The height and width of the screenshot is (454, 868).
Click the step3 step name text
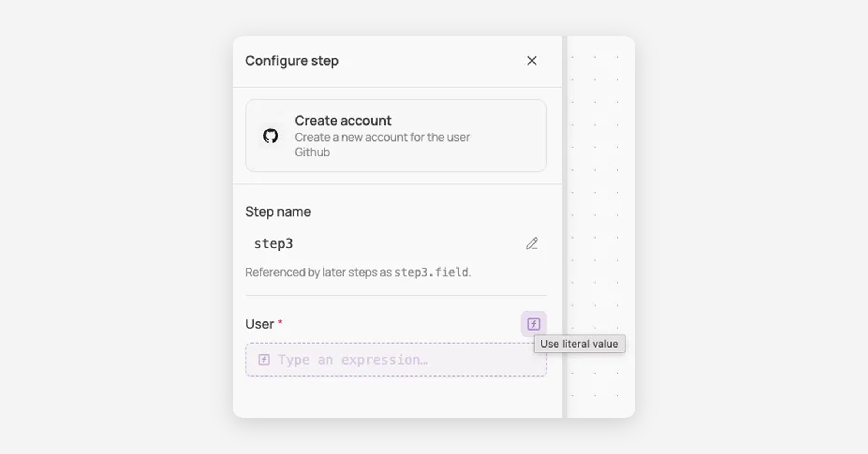[x=273, y=244]
